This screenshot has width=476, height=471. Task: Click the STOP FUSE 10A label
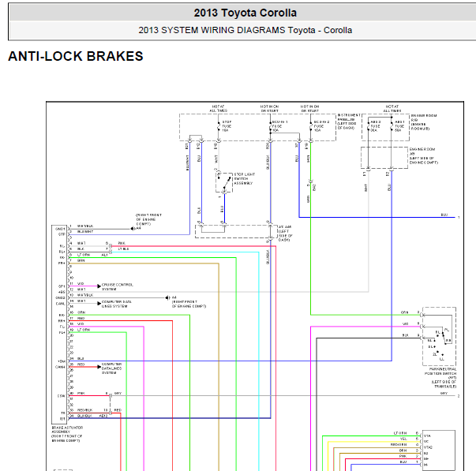tap(227, 126)
